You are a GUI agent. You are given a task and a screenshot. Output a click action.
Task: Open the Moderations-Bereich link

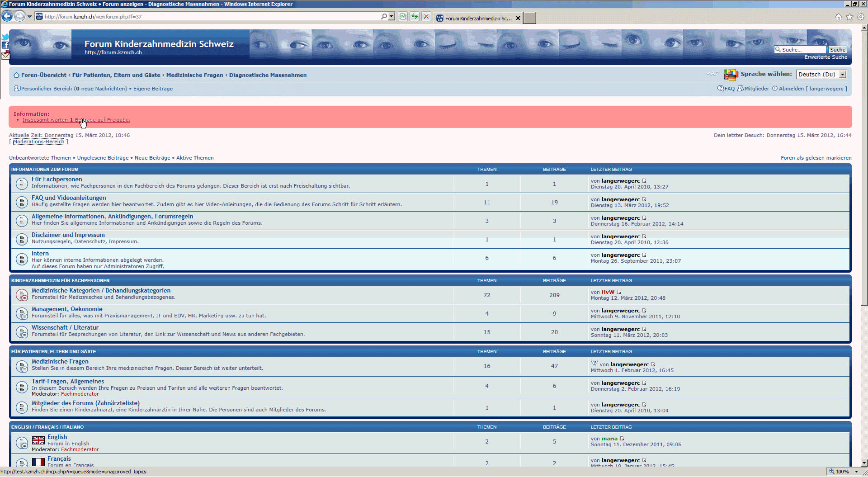click(x=38, y=142)
